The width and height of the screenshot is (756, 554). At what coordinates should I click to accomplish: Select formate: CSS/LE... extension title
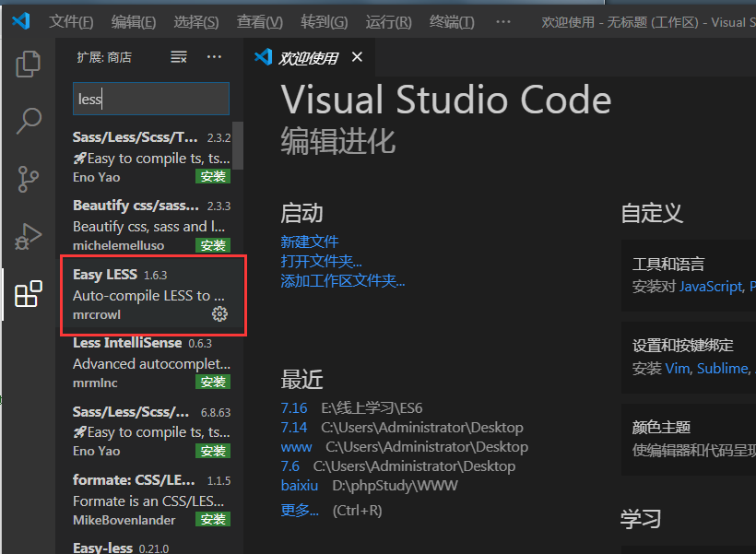[x=134, y=480]
